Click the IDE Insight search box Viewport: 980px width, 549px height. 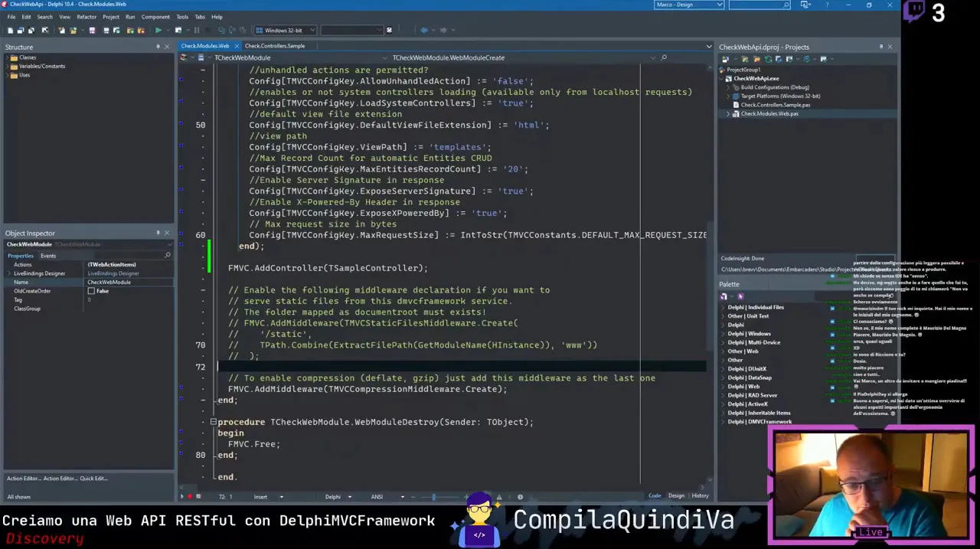click(759, 5)
